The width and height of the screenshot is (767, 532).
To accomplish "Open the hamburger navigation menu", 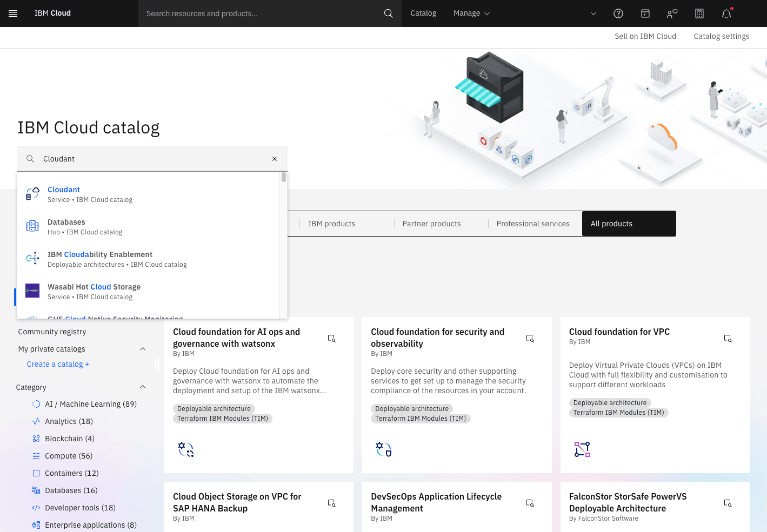I will (13, 14).
